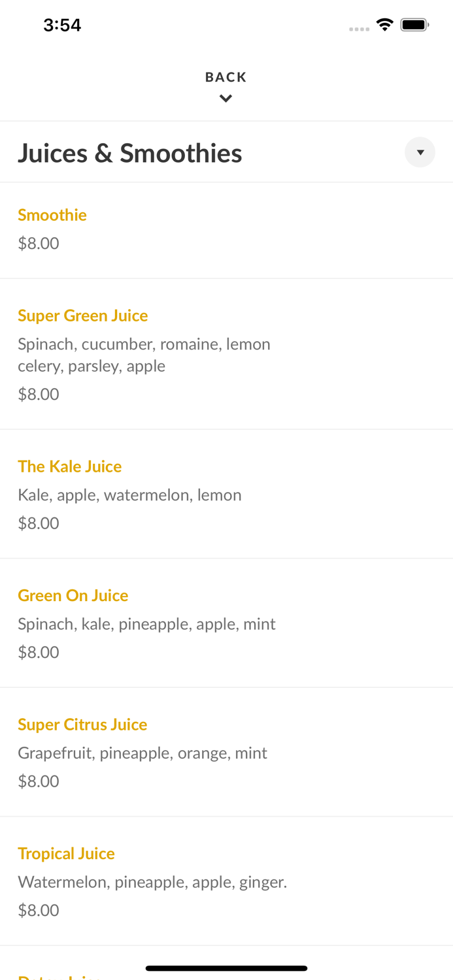This screenshot has height=980, width=453.
Task: Open the Super Green Juice item
Action: tap(83, 316)
